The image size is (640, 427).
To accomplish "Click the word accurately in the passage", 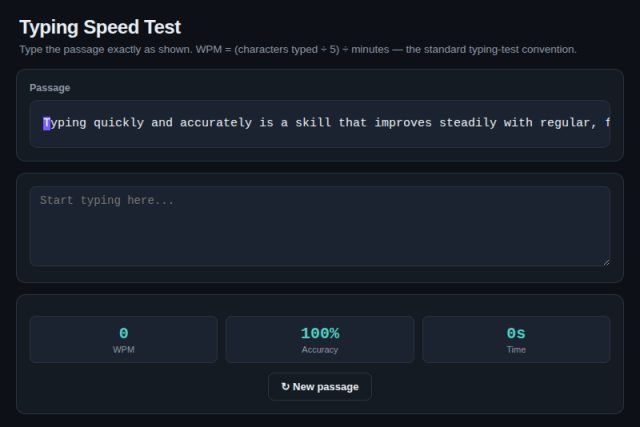I will 216,123.
